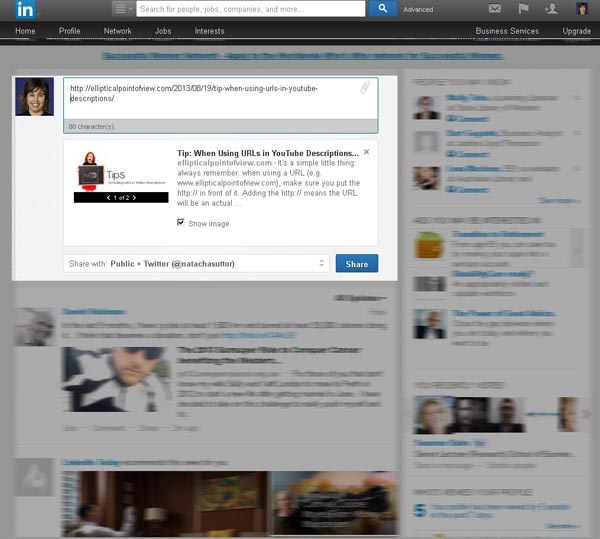Screen dimensions: 600x539
Task: Click the link preview title about YouTube Descriptions
Action: coord(268,153)
